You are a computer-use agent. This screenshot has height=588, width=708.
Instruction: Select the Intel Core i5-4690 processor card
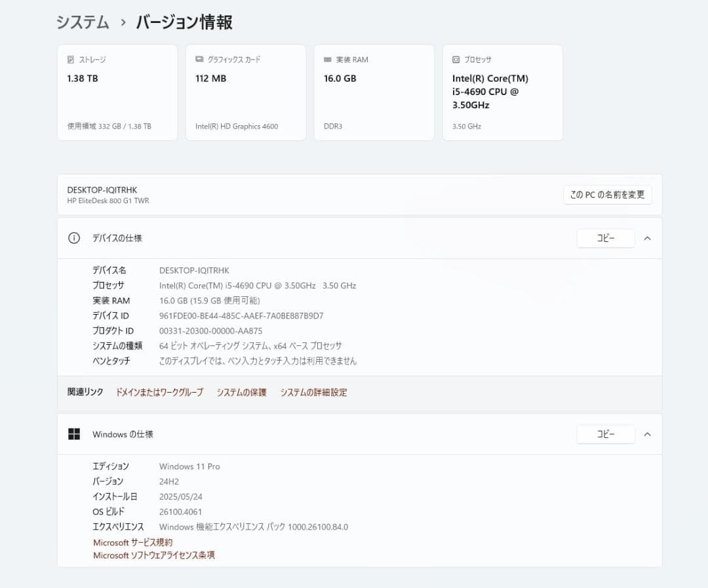coord(503,92)
